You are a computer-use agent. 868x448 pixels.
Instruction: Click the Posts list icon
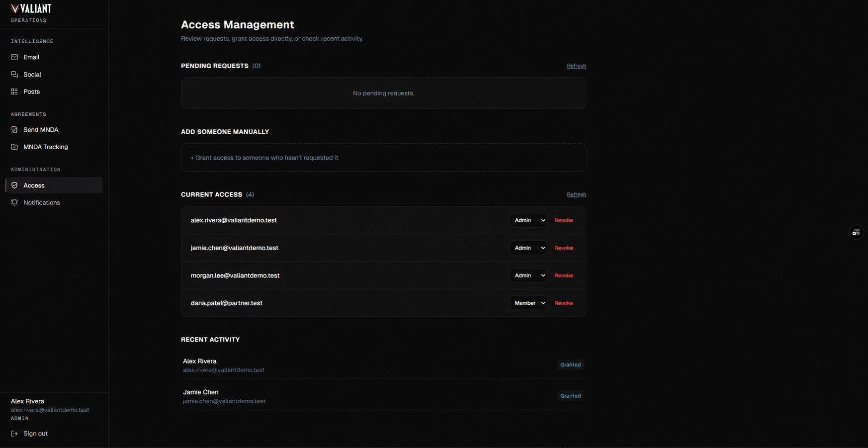[x=14, y=91]
